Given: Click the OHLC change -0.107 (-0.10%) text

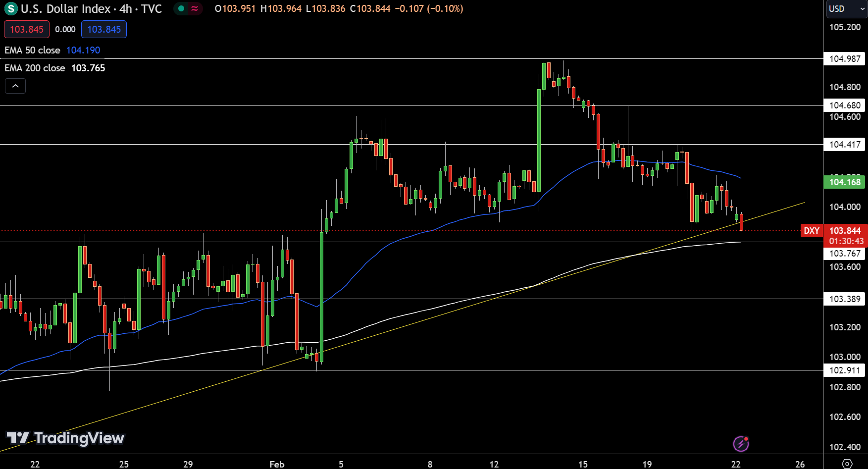Looking at the screenshot, I should pyautogui.click(x=429, y=8).
